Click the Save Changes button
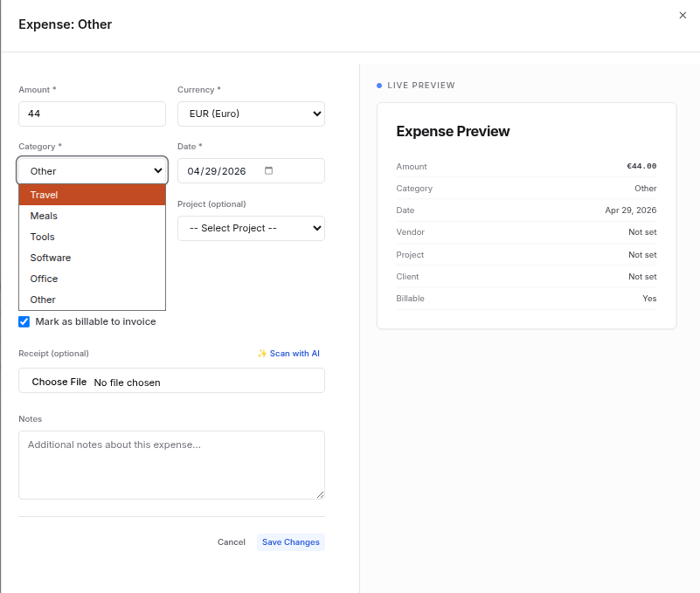Image resolution: width=700 pixels, height=593 pixels. coord(291,542)
